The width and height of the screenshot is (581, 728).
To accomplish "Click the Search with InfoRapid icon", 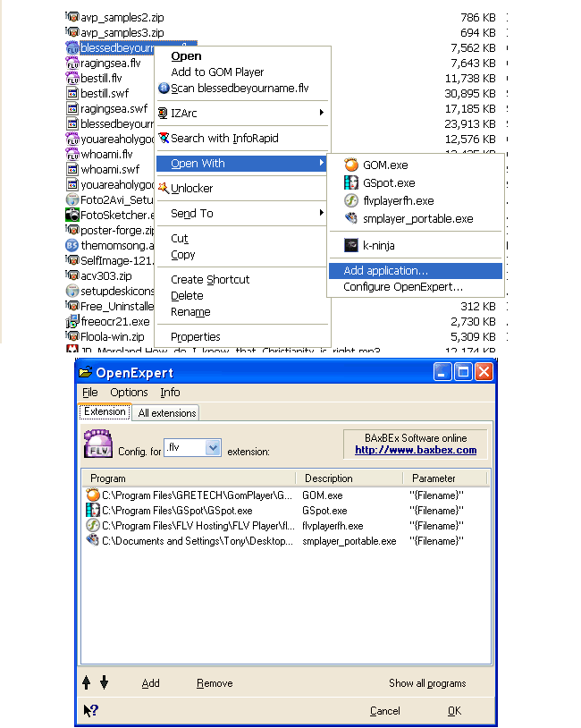I will 164,138.
